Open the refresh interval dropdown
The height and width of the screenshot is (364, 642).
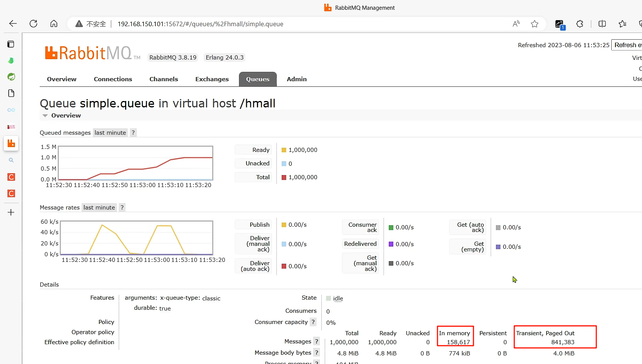click(x=627, y=45)
